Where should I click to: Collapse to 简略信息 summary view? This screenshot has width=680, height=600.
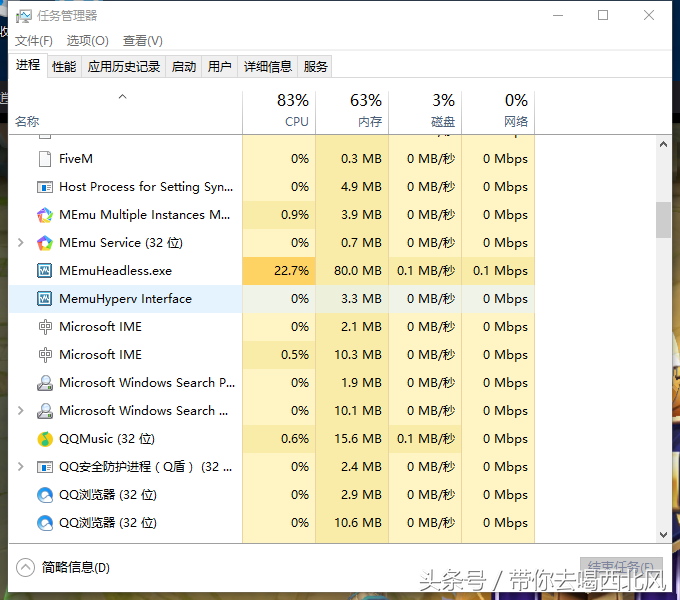point(63,567)
